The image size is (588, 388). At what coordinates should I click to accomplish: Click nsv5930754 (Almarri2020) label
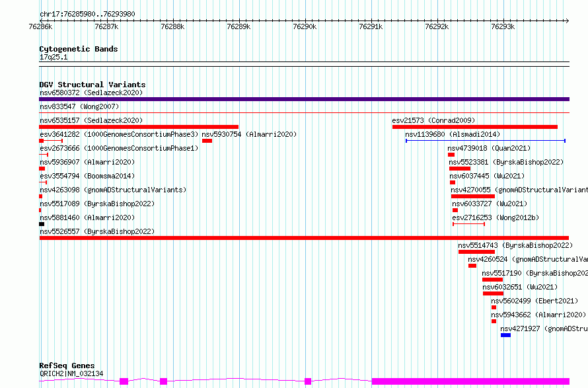(x=249, y=134)
